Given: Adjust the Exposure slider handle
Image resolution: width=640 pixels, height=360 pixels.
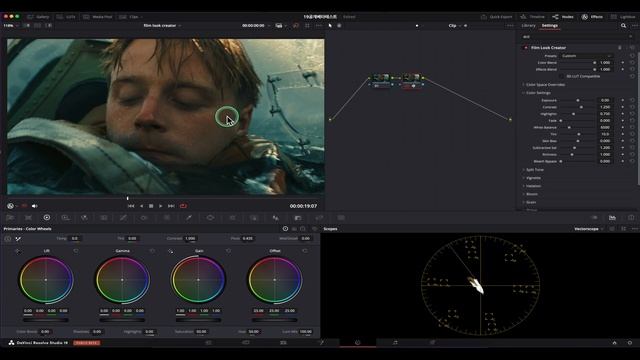Looking at the screenshot, I should pos(578,100).
